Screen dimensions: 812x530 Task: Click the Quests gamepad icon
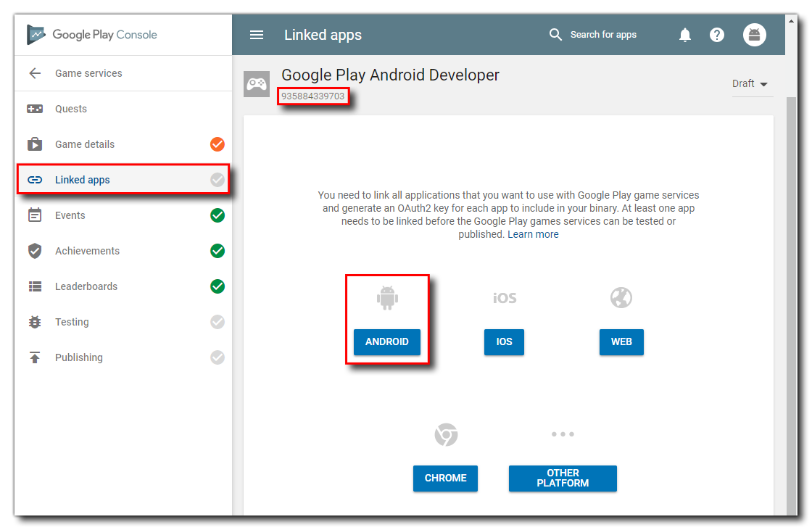pos(35,109)
